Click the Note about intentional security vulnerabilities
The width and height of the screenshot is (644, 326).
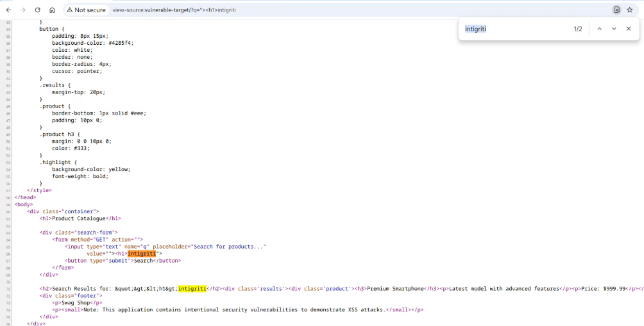coord(238,309)
